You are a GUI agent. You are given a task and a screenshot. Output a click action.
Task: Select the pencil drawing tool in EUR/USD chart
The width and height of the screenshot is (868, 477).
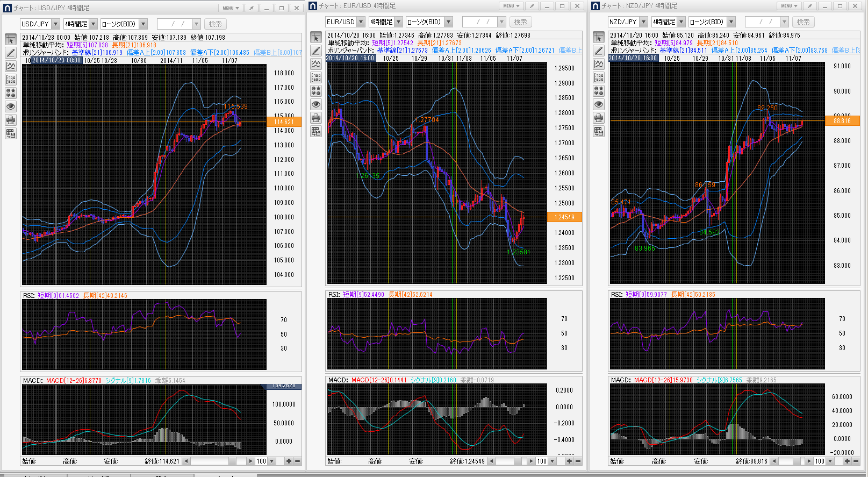[316, 51]
